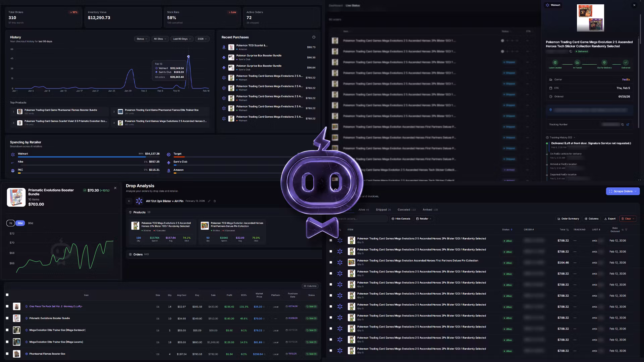Tick the select-all checkbox in the inventory table header
This screenshot has width=644, height=362.
7,295
